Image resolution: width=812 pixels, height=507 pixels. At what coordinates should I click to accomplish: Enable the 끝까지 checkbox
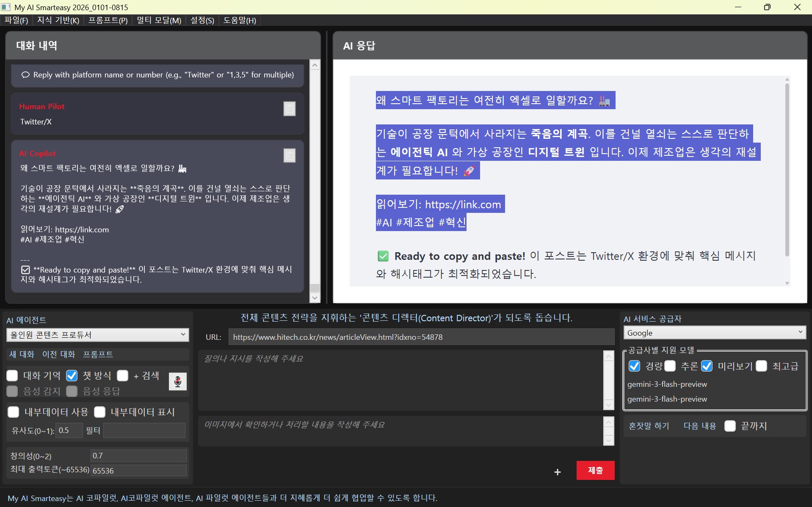pos(730,426)
